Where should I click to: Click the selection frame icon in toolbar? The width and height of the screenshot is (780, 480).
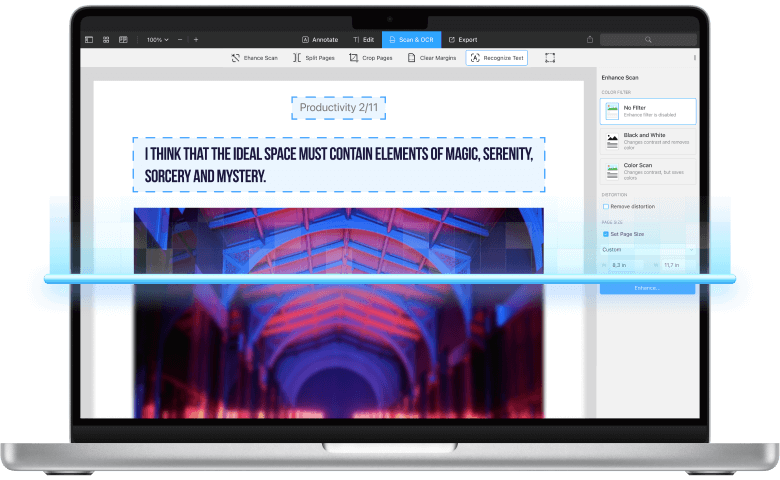click(x=550, y=58)
